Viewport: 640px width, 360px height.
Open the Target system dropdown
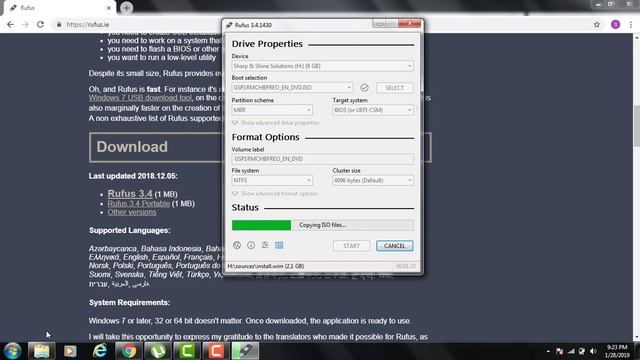pos(373,110)
